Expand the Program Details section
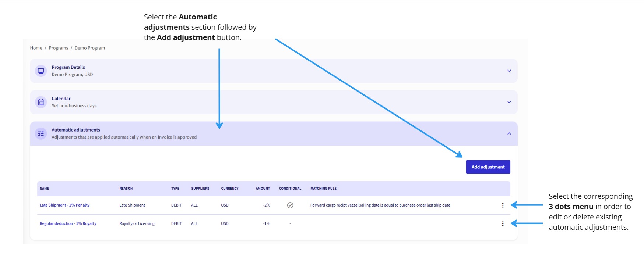This screenshot has height=254, width=644. pos(510,71)
